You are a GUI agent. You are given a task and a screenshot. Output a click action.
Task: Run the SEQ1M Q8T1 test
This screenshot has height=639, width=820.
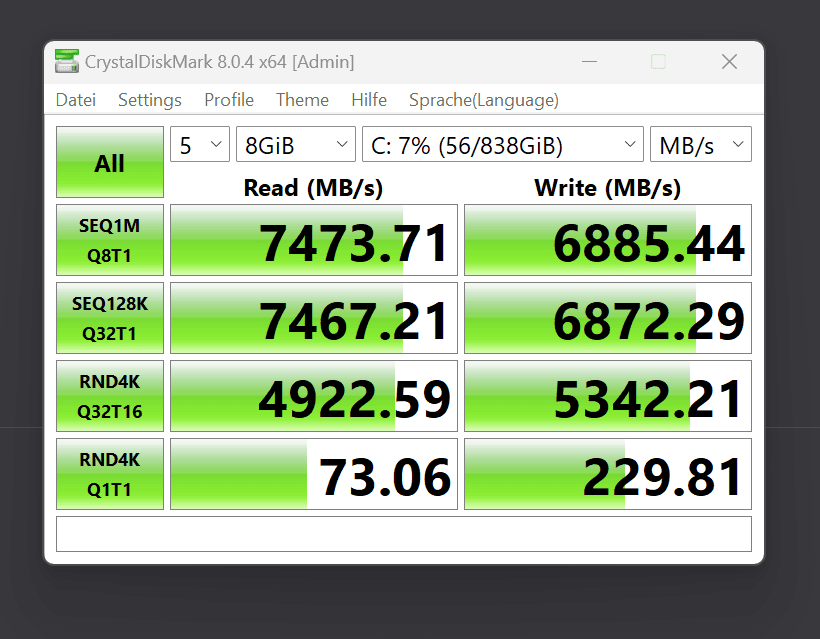(110, 240)
